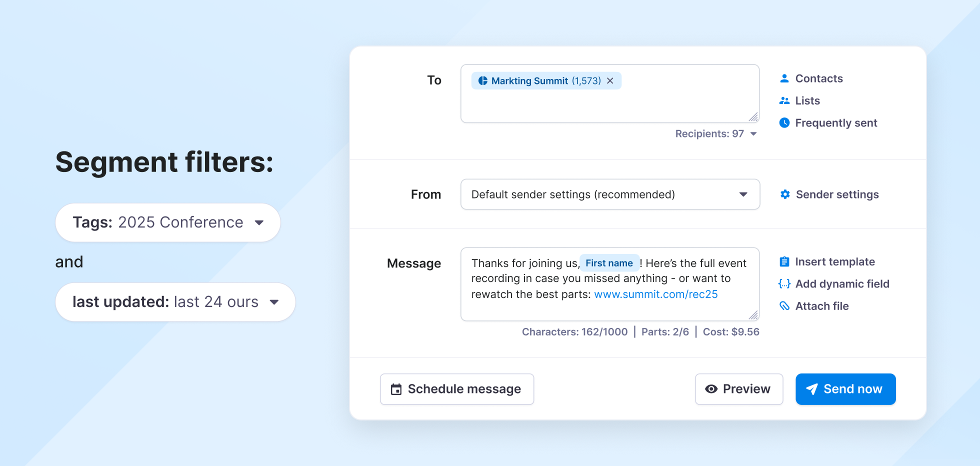Open the Tags: 2025 Conference filter dropdown
Screen dimensions: 980x466
168,222
